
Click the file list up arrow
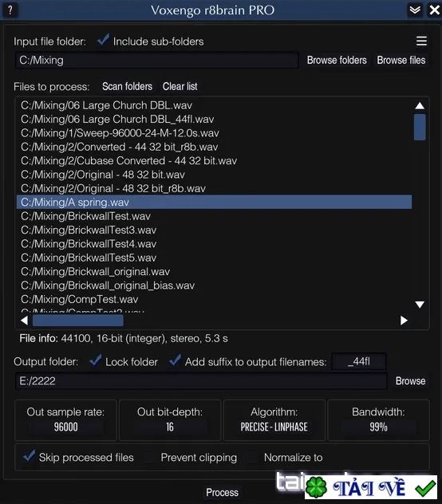point(420,106)
